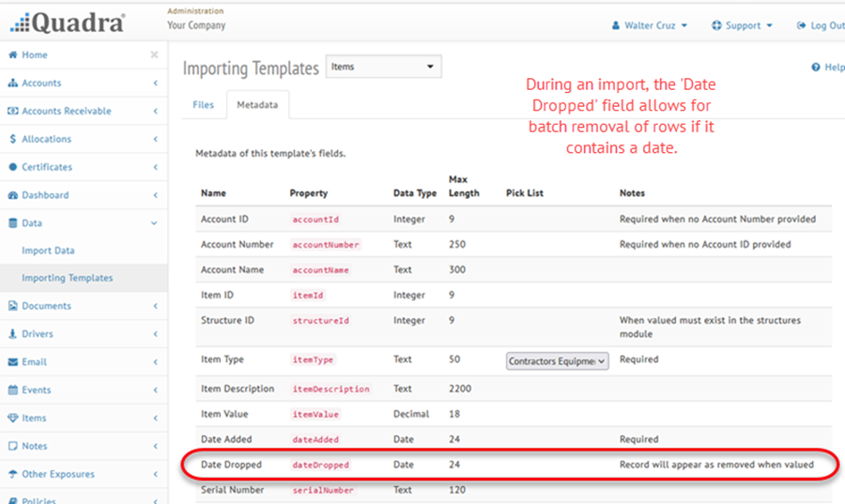Click the Email envelope icon

(x=13, y=362)
